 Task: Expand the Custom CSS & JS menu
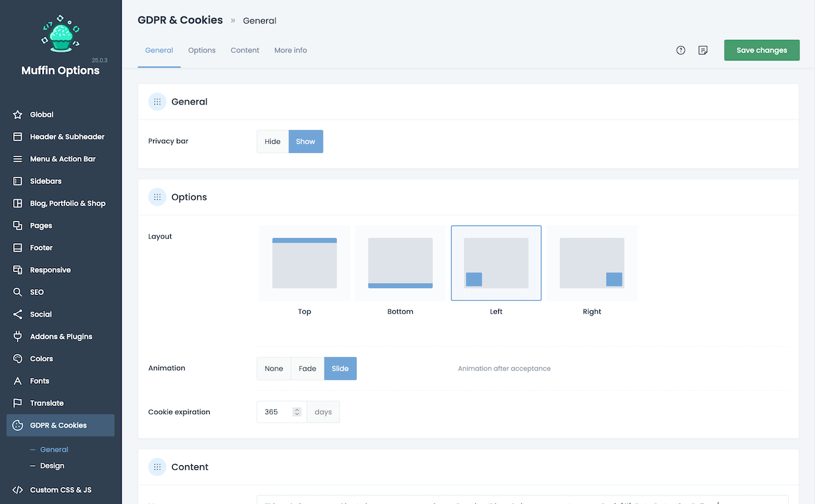pos(60,490)
